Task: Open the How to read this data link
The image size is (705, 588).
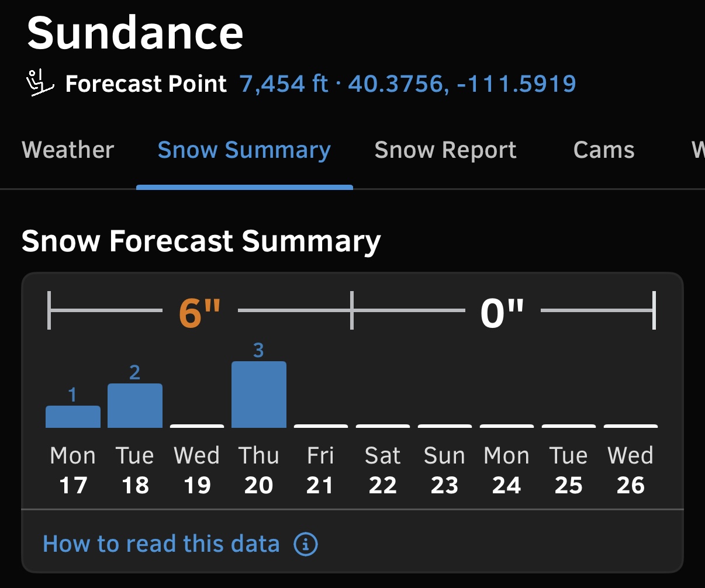Action: click(x=161, y=544)
